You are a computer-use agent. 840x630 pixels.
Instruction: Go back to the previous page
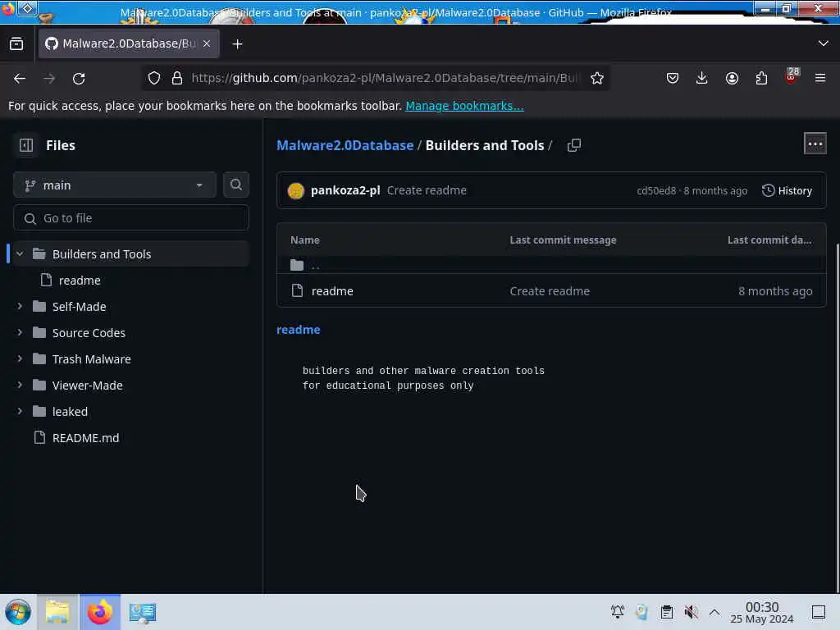click(20, 78)
